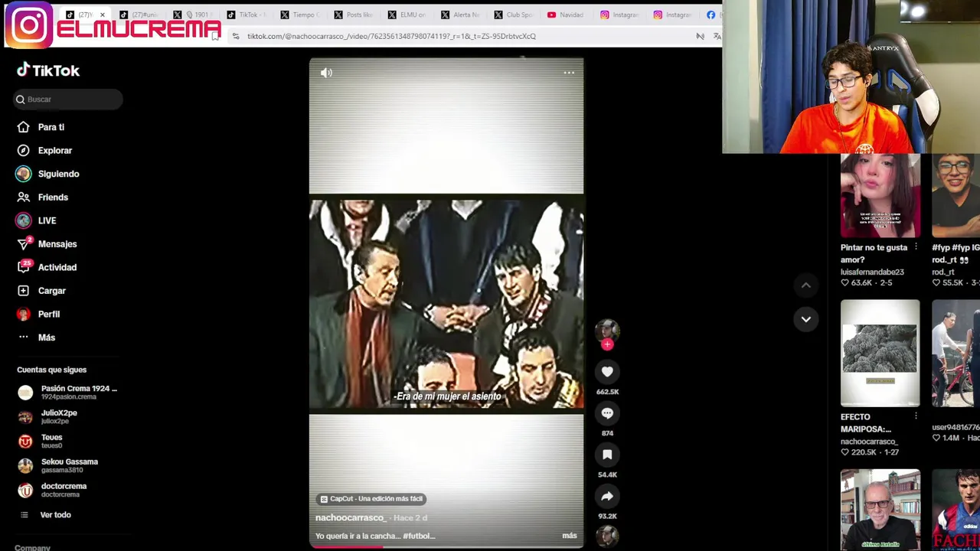Click the TikTok logo
The image size is (980, 551).
point(48,70)
